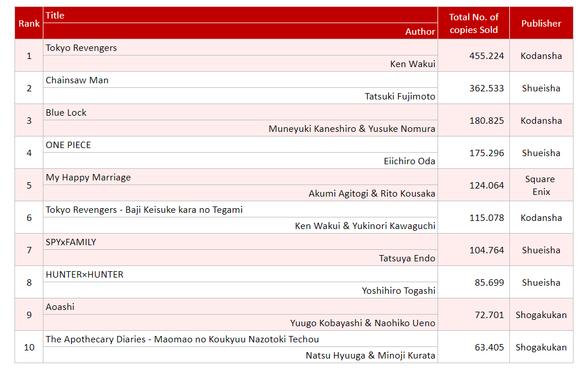Click rank number "8" beside HUNTER×HUNTER
This screenshot has width=588, height=373.
click(x=29, y=283)
